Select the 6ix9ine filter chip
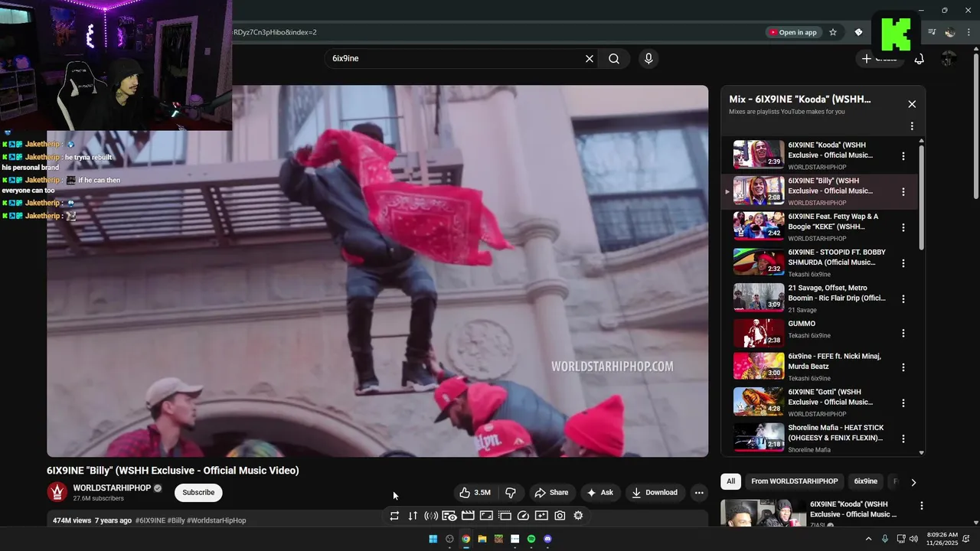Screen dimensions: 980x551 click(x=866, y=481)
